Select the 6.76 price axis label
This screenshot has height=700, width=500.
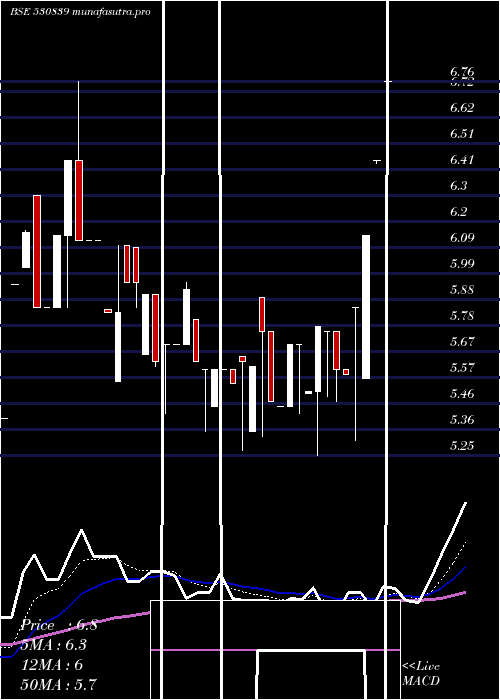click(462, 71)
